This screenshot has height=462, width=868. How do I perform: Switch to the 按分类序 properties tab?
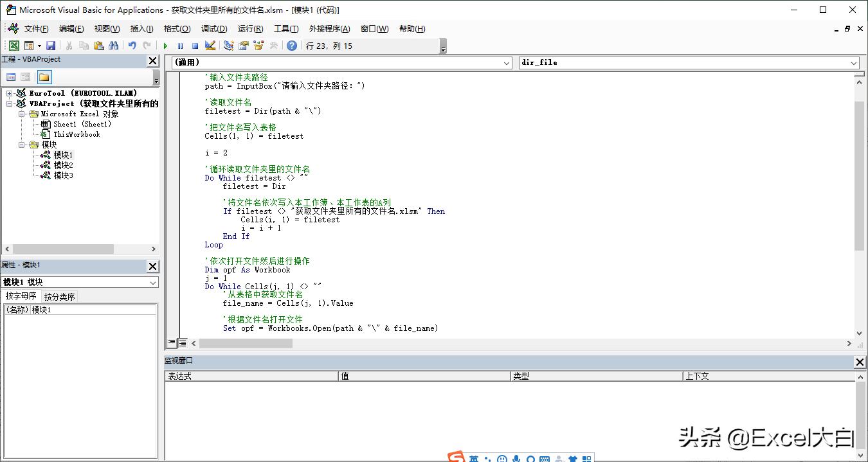pyautogui.click(x=59, y=297)
